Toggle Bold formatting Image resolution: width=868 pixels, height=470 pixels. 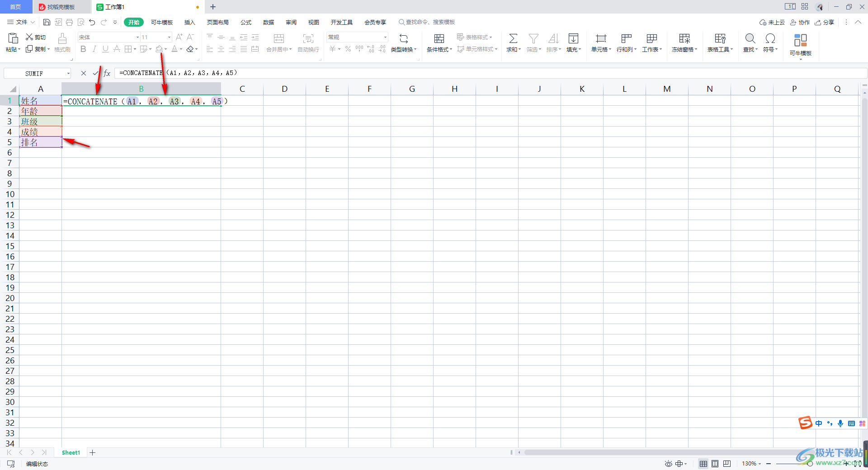tap(83, 49)
